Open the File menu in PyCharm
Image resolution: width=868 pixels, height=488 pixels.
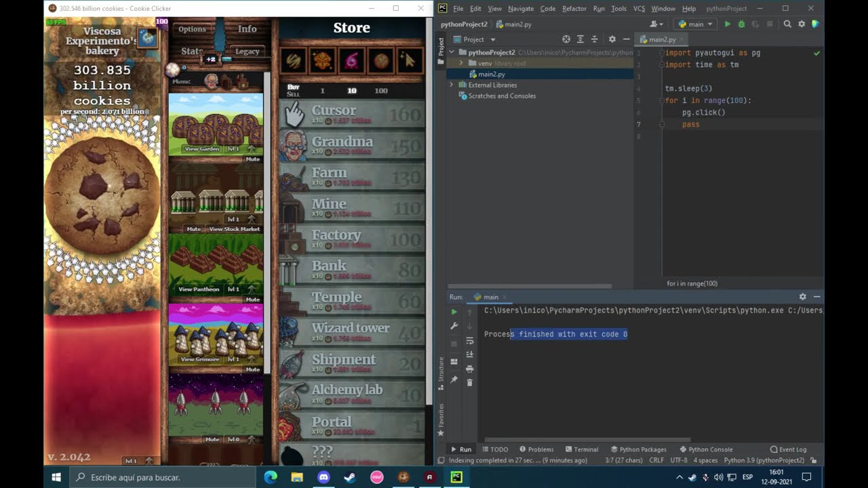pos(458,9)
